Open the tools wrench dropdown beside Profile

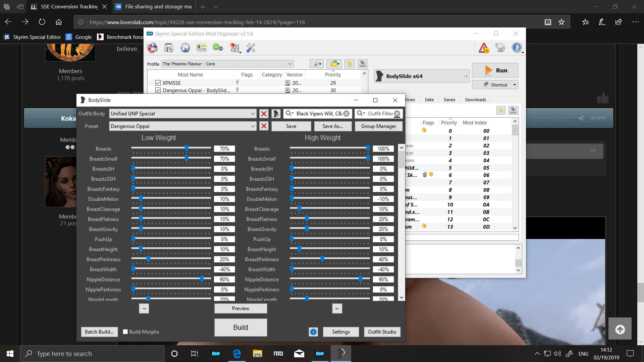point(316,64)
